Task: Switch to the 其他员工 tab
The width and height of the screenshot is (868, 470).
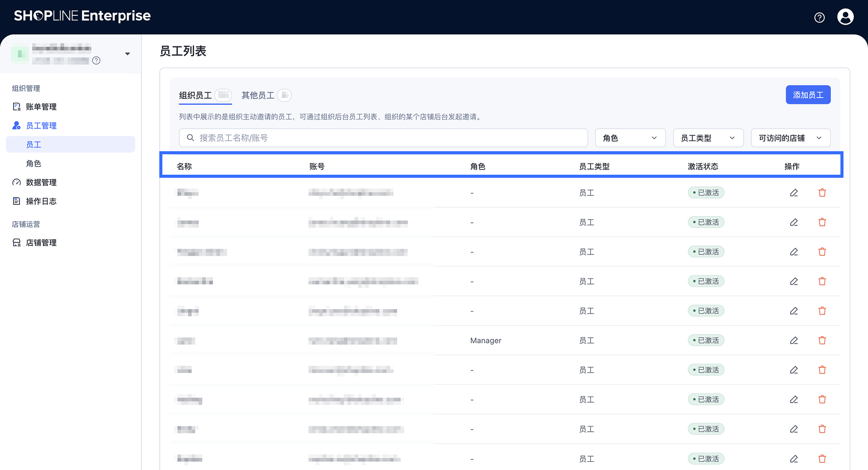Action: tap(258, 96)
